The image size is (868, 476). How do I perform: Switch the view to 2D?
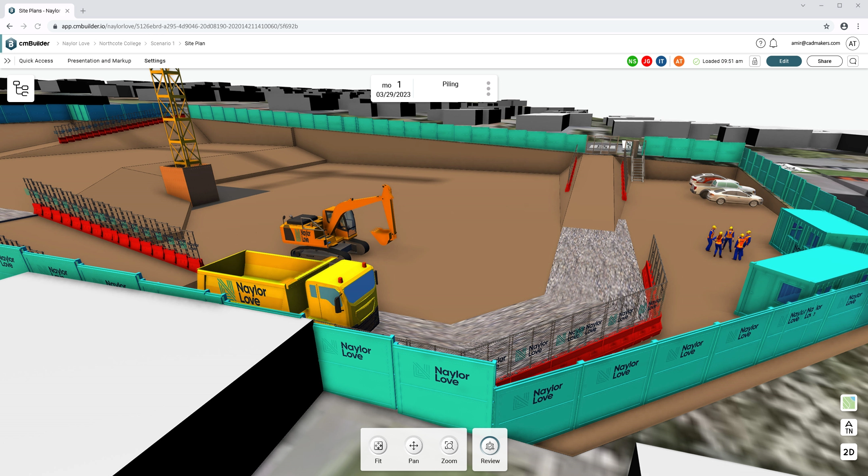[x=849, y=452]
